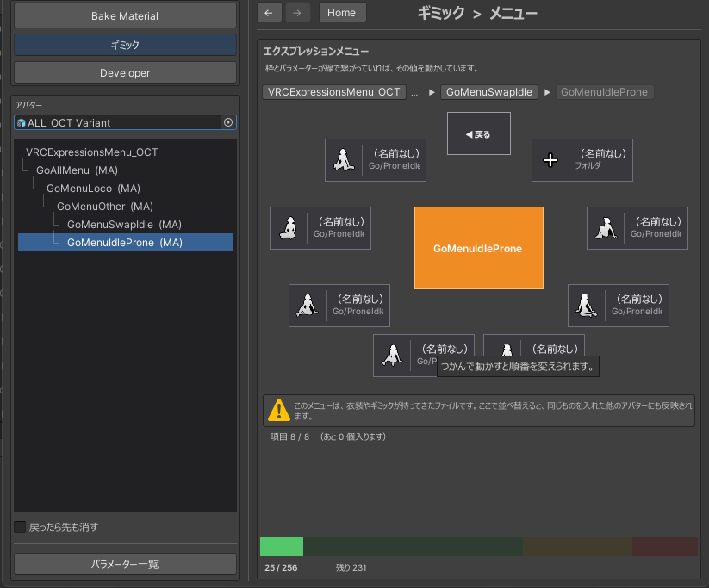Expand the collapsed "..." breadcrumb path

[414, 92]
